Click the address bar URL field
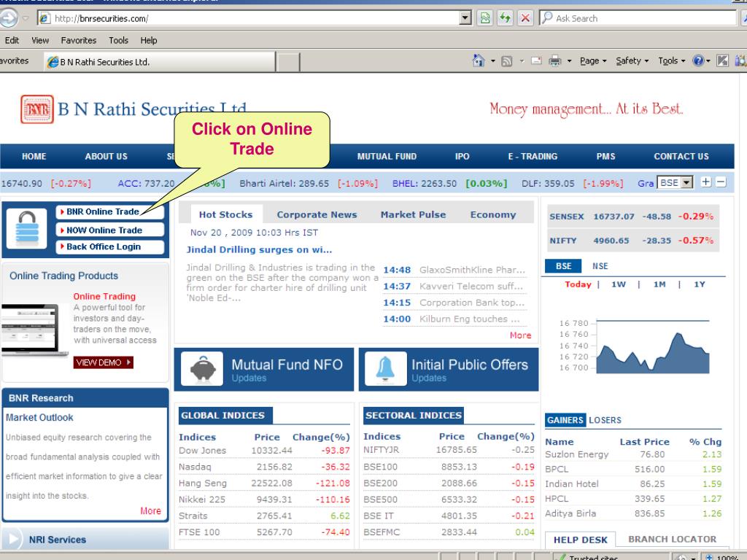The image size is (747, 560). pyautogui.click(x=249, y=18)
